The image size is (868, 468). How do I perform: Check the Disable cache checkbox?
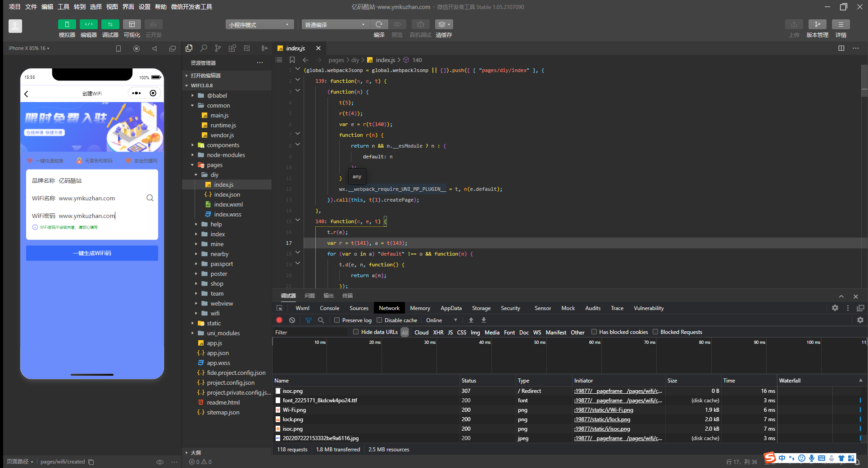pos(379,320)
